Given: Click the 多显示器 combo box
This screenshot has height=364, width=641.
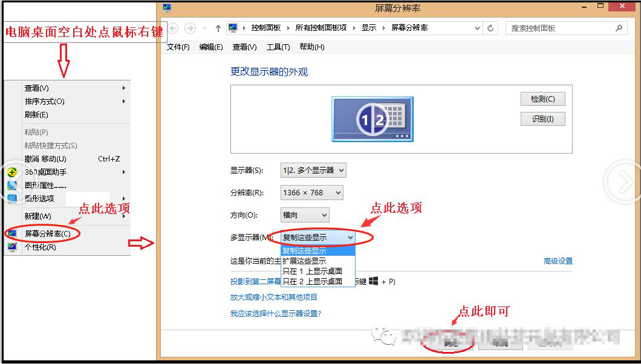Looking at the screenshot, I should (x=317, y=238).
